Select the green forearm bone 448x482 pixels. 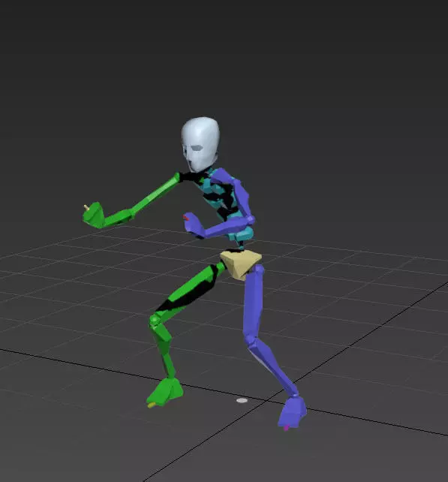[118, 218]
